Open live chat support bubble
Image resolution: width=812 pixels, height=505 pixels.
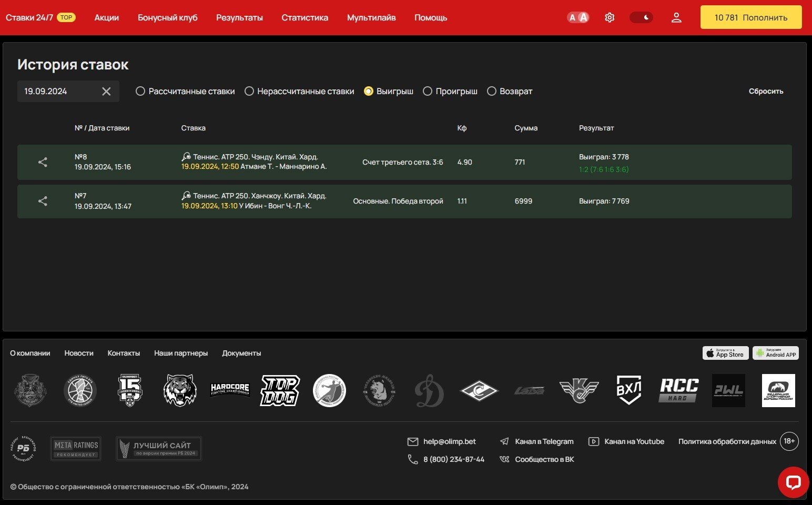793,482
